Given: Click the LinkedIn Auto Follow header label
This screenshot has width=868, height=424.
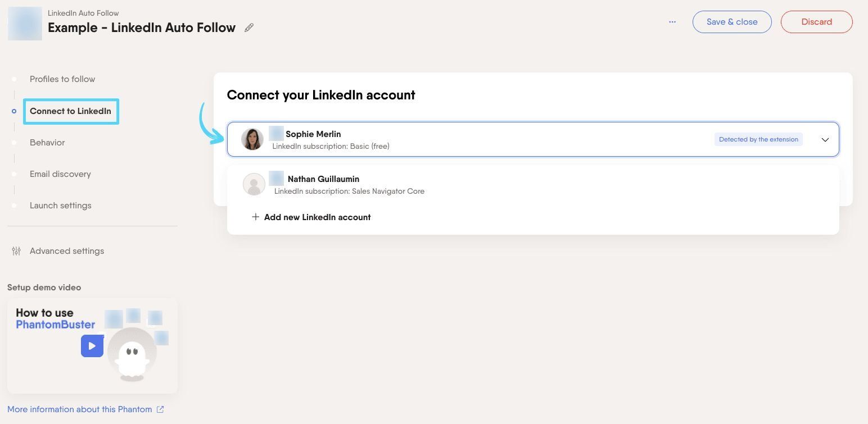Looking at the screenshot, I should click(83, 13).
